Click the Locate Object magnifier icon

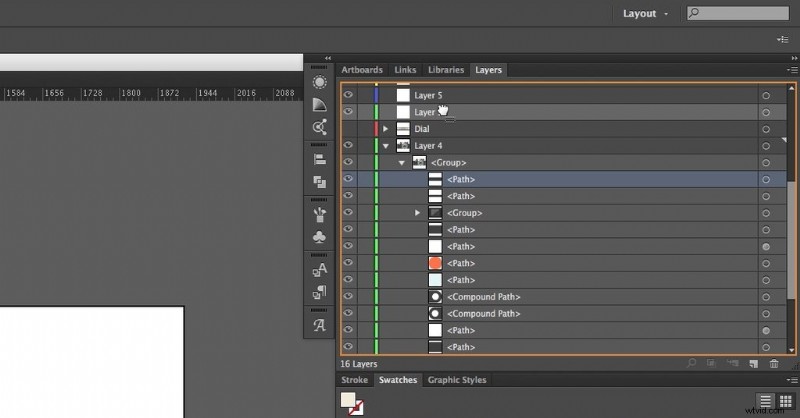pos(691,363)
